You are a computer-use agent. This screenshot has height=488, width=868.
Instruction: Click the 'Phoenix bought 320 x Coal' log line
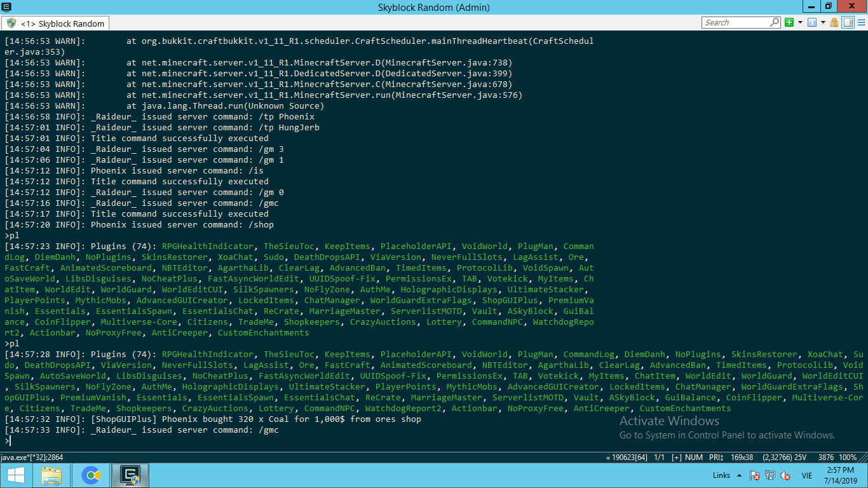pos(212,419)
